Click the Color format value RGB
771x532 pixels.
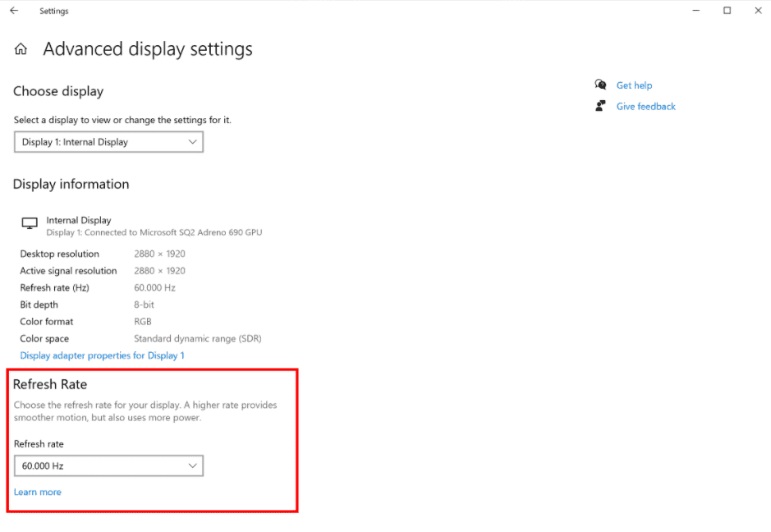(x=143, y=322)
